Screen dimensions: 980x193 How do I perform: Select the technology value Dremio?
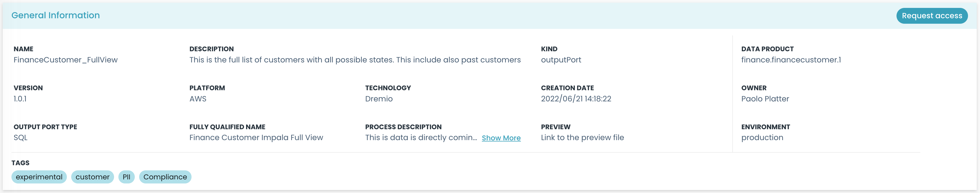tap(378, 99)
